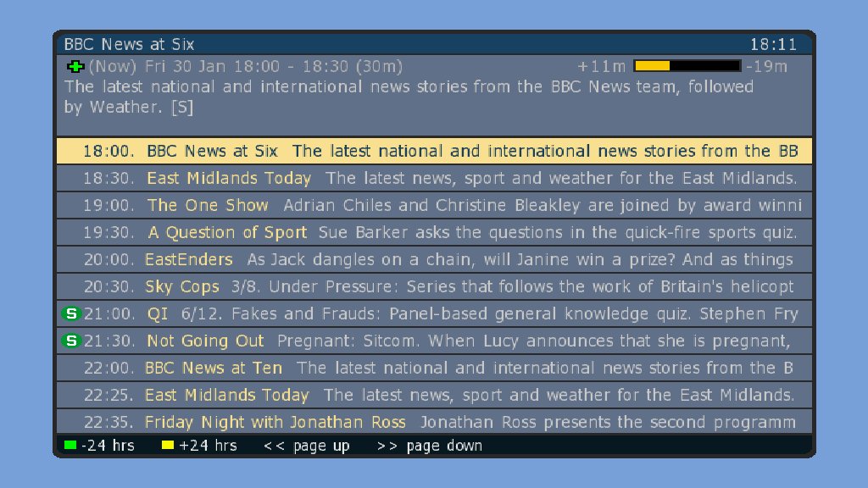This screenshot has height=488, width=868.
Task: Select the 22:25 East Midlands Today row
Action: click(x=434, y=395)
